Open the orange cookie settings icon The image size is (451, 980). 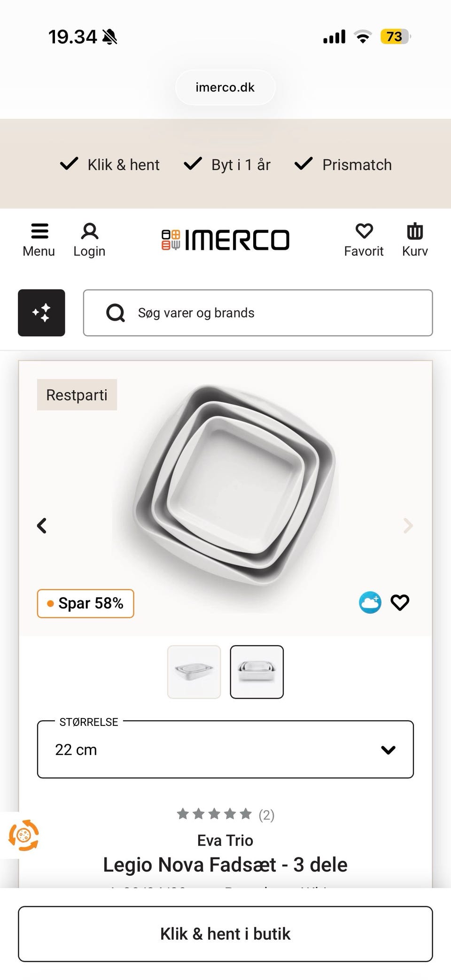[23, 835]
